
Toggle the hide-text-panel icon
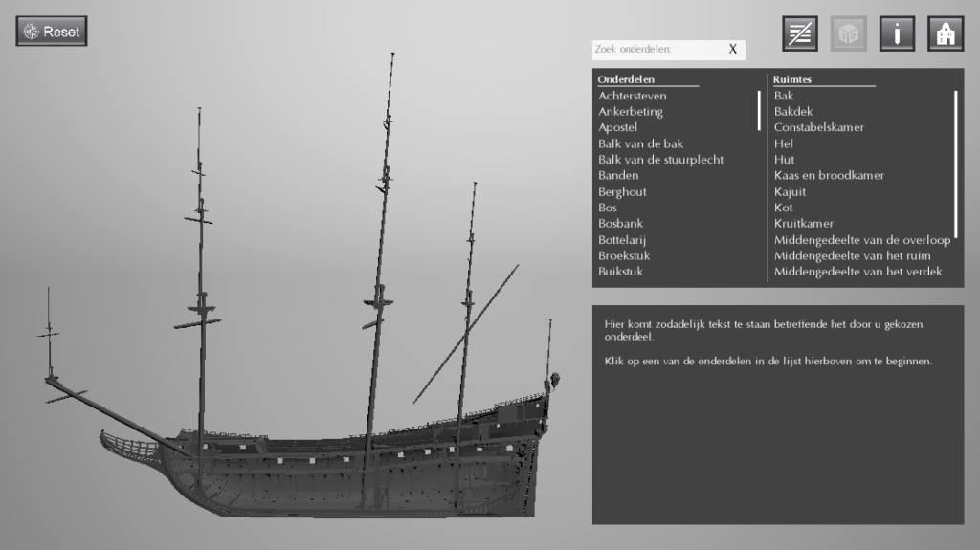(800, 33)
